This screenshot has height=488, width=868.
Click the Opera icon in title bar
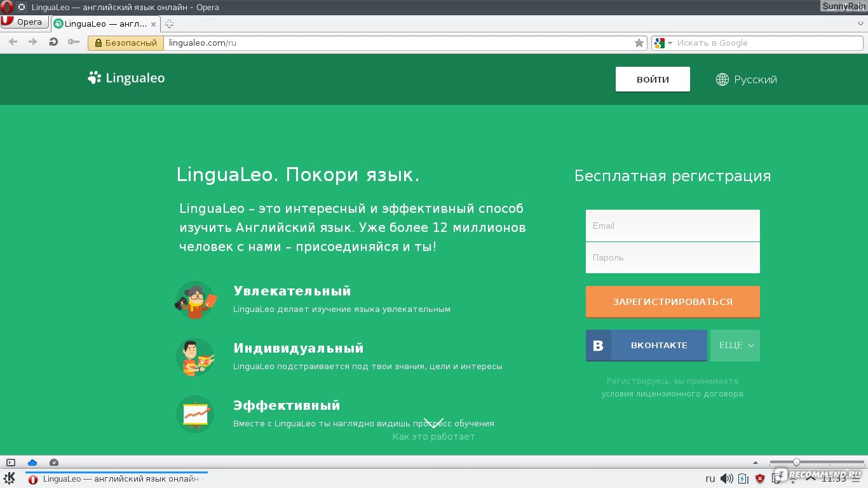pos(7,7)
